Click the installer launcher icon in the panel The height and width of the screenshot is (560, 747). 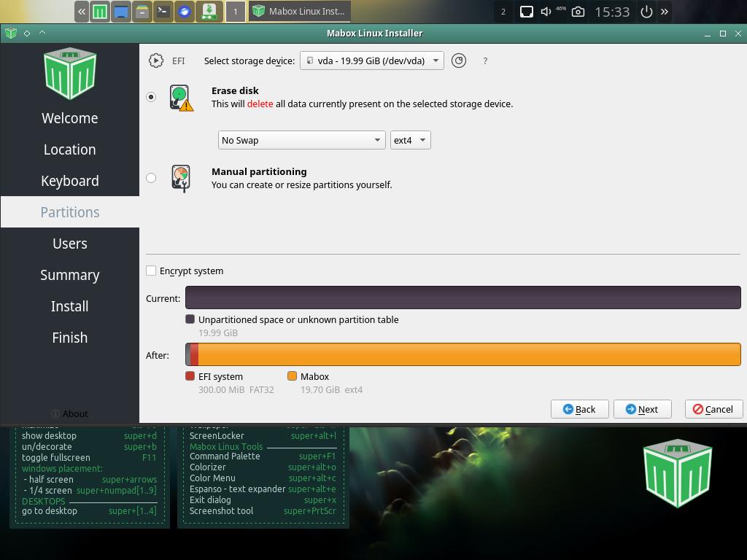[209, 12]
